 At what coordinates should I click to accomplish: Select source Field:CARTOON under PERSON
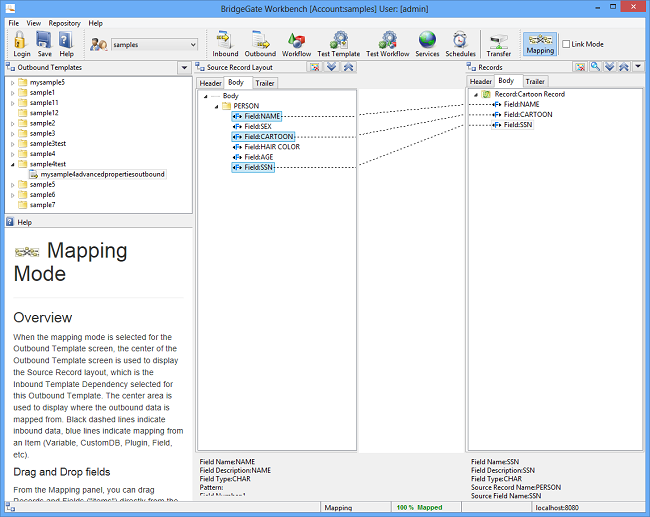pyautogui.click(x=263, y=137)
